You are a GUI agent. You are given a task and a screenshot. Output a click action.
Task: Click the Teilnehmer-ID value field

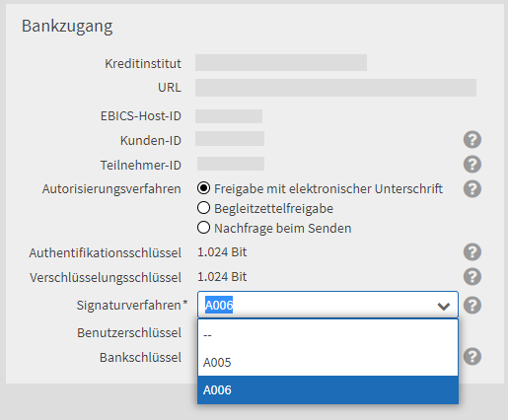click(x=231, y=164)
